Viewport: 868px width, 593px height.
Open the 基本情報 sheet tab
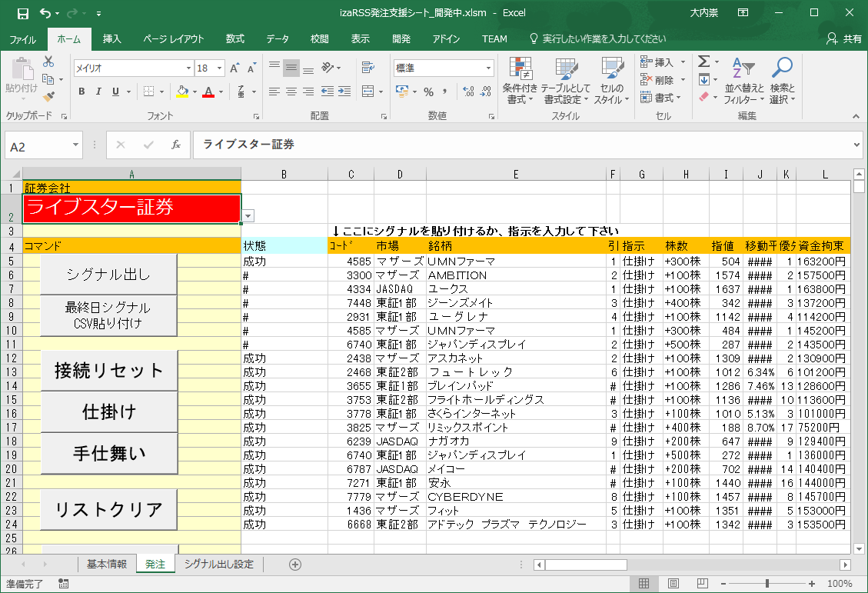(x=107, y=565)
